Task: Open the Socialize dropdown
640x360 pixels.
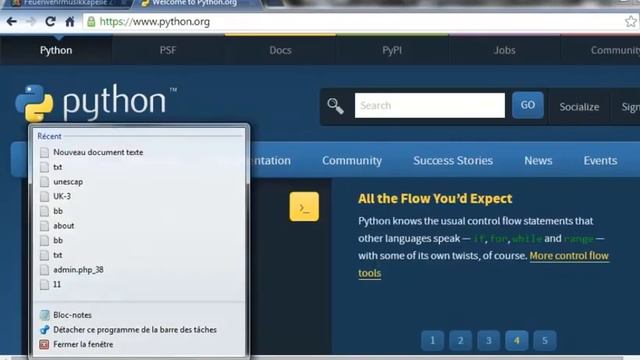Action: coord(579,107)
